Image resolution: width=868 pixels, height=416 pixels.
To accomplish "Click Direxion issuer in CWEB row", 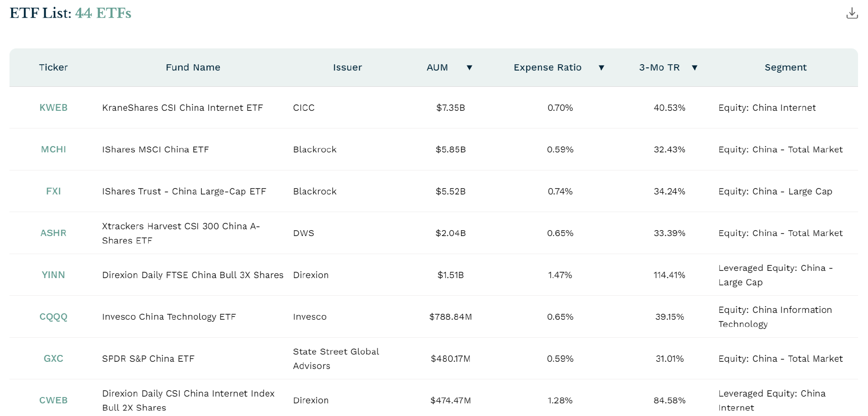I will [311, 400].
